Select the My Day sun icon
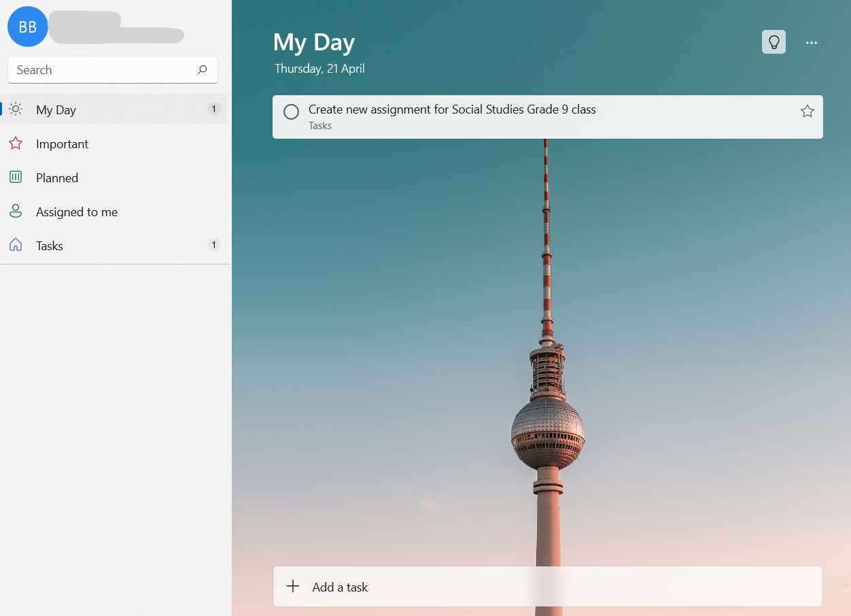The width and height of the screenshot is (851, 616). [x=16, y=109]
